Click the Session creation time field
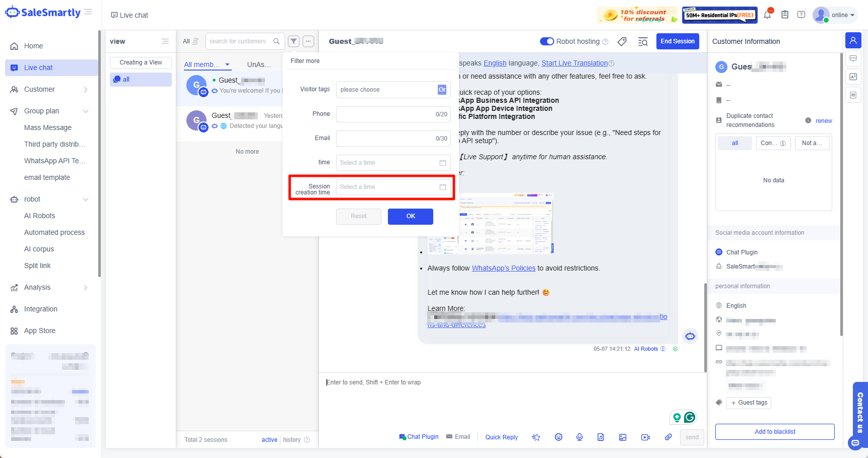The height and width of the screenshot is (458, 868). pyautogui.click(x=393, y=187)
